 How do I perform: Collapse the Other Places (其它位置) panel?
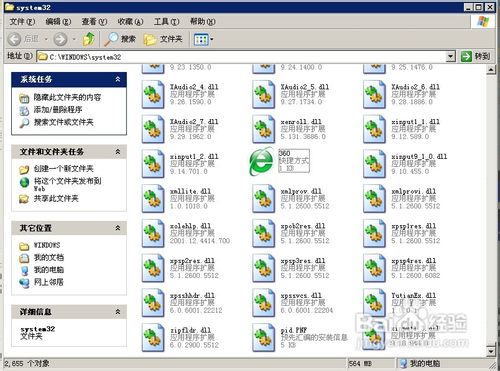[x=118, y=228]
